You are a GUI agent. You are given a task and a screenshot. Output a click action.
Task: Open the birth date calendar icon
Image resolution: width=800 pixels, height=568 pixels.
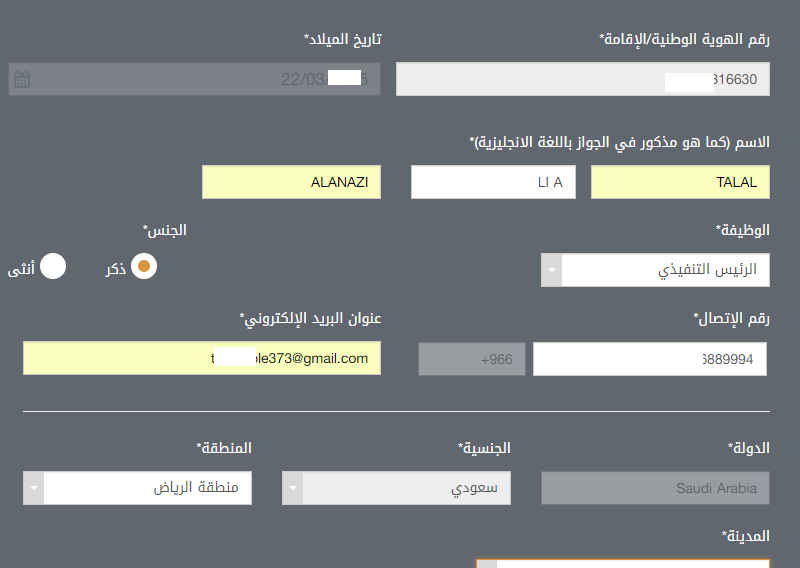click(x=22, y=79)
